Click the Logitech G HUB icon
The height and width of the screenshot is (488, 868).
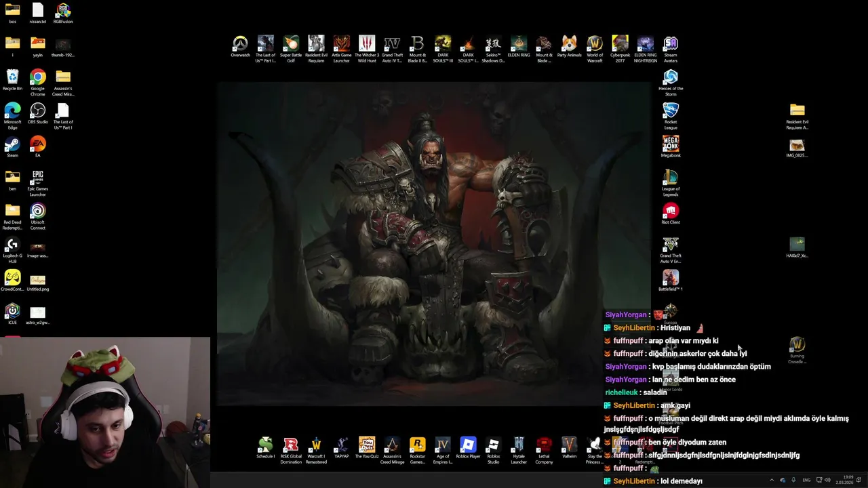pyautogui.click(x=12, y=250)
